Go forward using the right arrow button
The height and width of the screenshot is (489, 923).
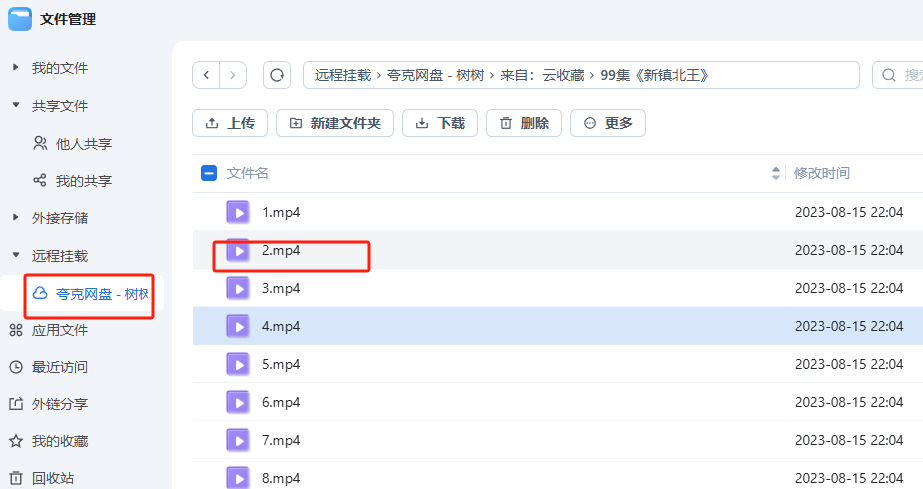point(233,75)
